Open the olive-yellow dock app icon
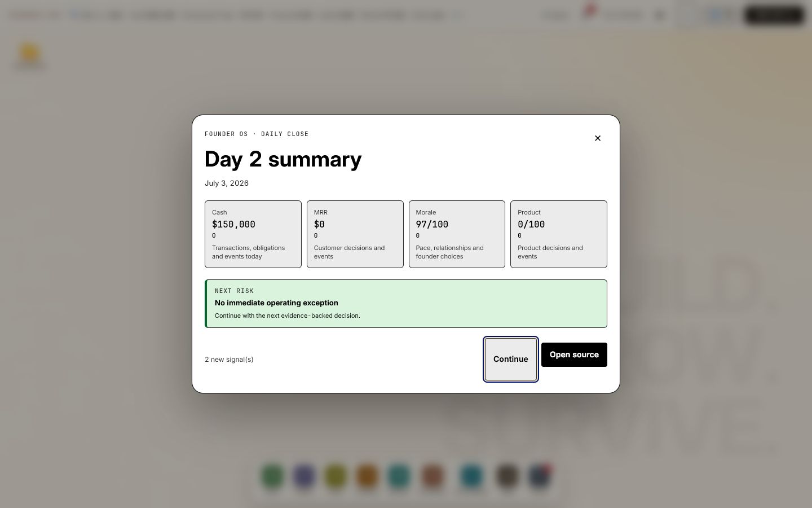The height and width of the screenshot is (508, 812). [336, 476]
